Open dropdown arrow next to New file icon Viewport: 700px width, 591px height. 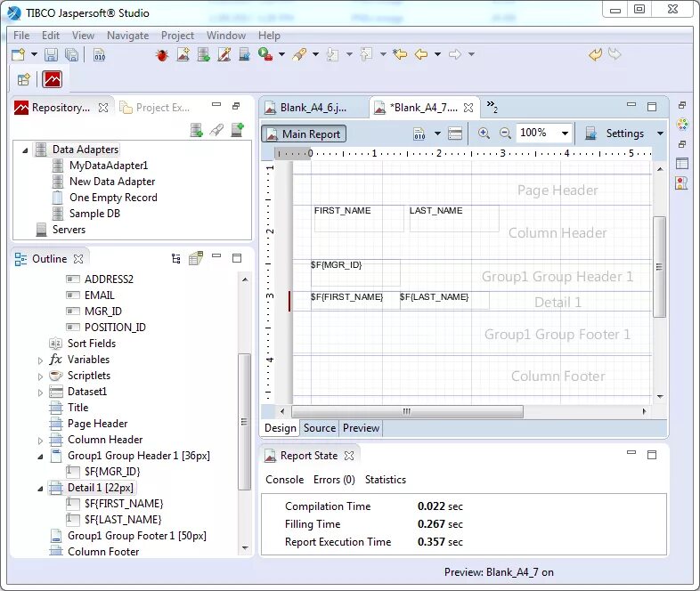coord(34,54)
